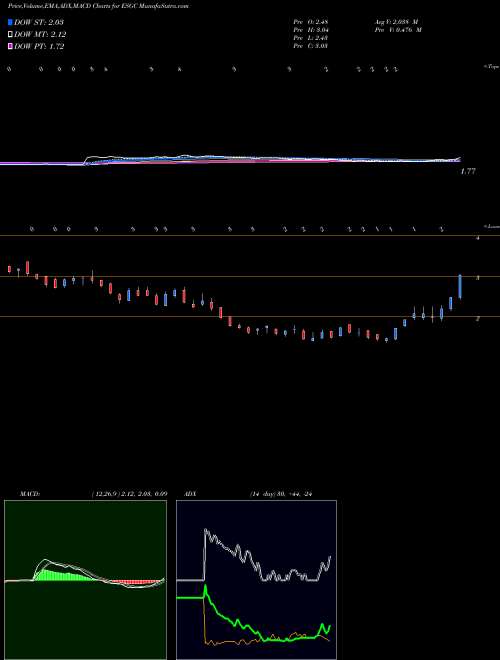Image resolution: width=500 pixels, height=660 pixels.
Task: Click the price axis label 3
Action: 478,278
